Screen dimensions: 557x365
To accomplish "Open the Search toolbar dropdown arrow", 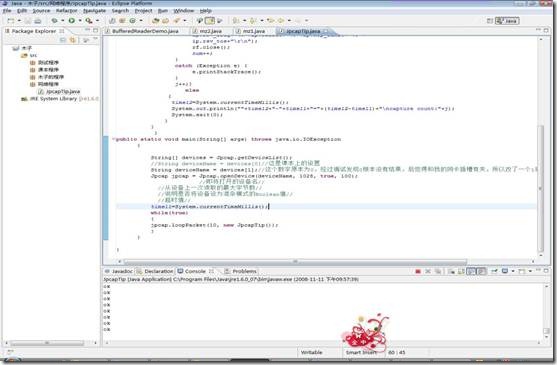I will (185, 21).
